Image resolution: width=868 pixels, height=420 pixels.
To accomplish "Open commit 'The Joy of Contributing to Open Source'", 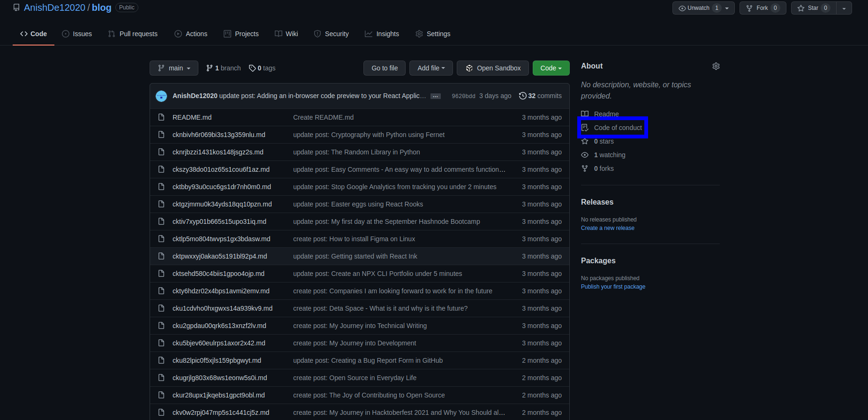I will point(369,395).
